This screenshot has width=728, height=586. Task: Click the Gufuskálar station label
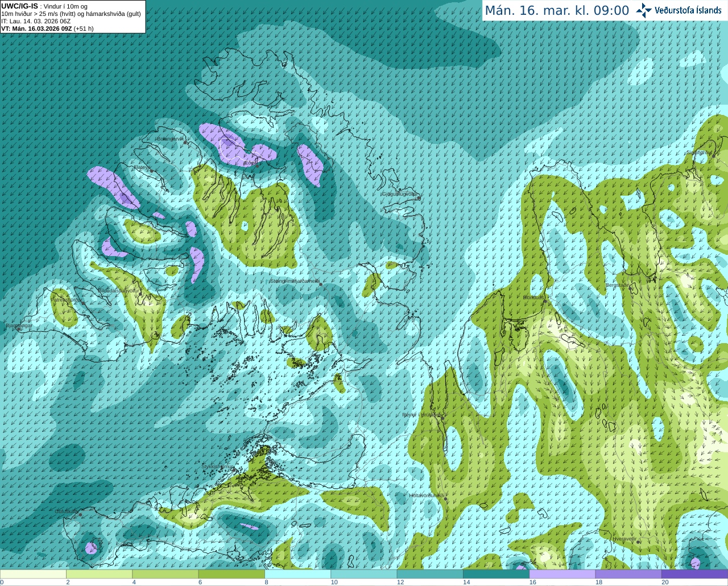(66, 511)
